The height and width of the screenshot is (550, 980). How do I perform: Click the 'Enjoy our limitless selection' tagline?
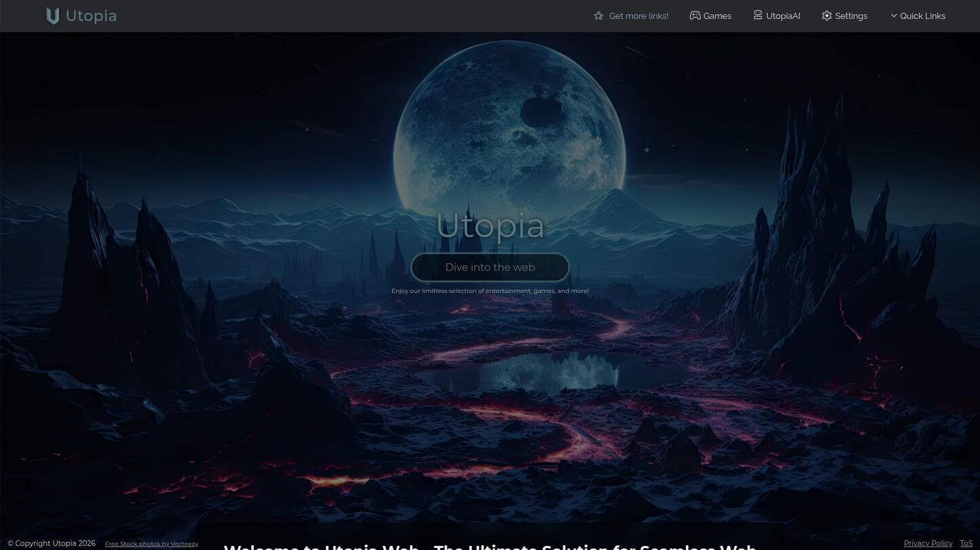click(490, 291)
